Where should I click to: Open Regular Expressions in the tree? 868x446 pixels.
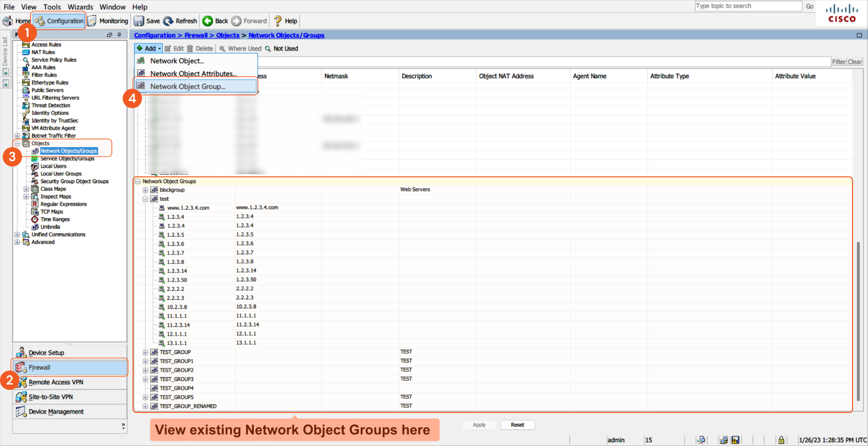point(63,204)
